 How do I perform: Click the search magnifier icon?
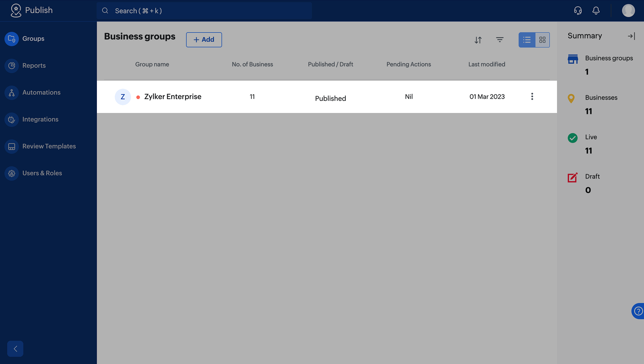pos(105,11)
